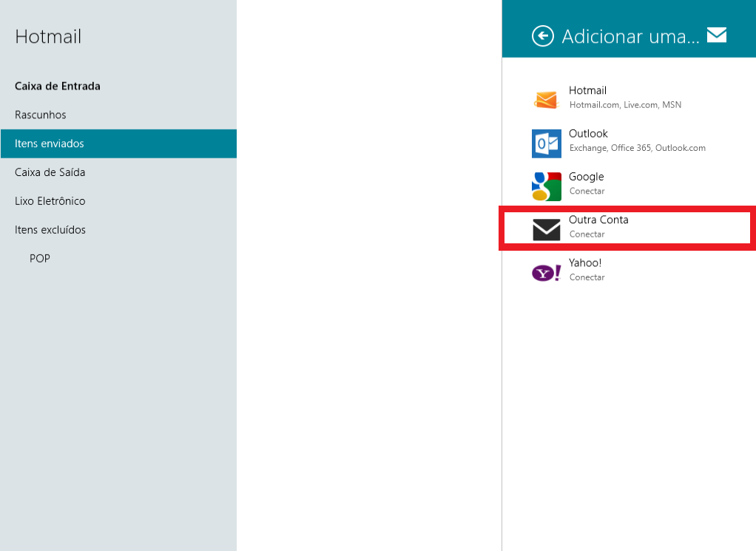Click 'Hotmail.com, Live.com, MSN' description text
756x551 pixels.
[x=625, y=104]
